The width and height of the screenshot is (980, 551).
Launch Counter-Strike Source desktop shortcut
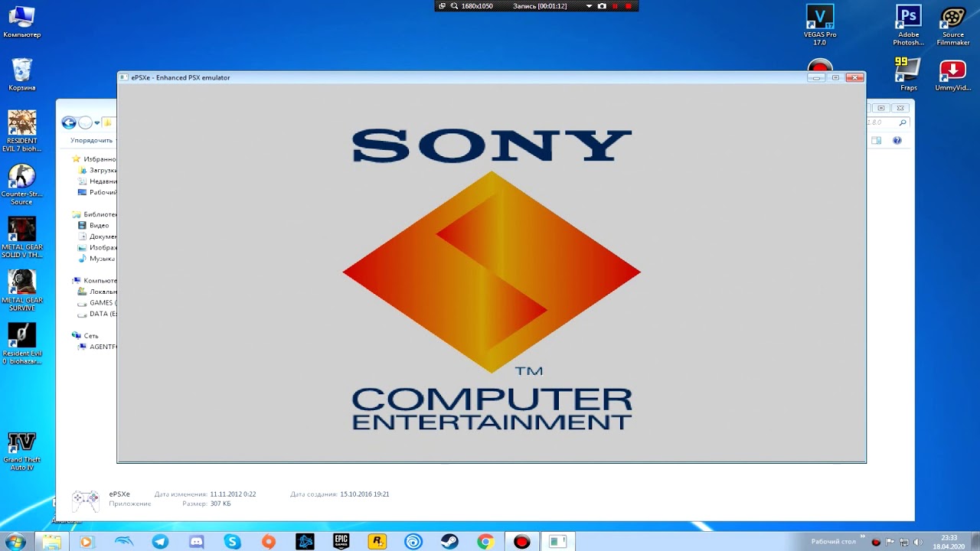21,184
